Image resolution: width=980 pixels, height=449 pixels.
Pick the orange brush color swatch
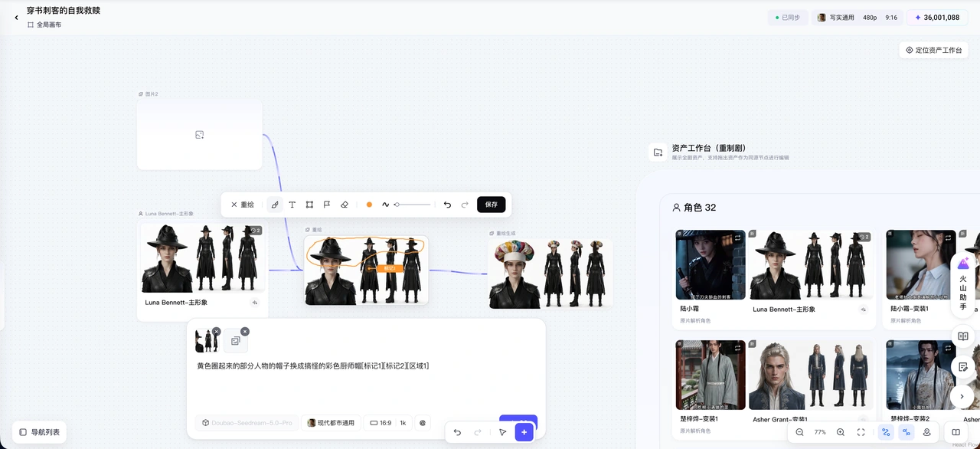coord(369,205)
